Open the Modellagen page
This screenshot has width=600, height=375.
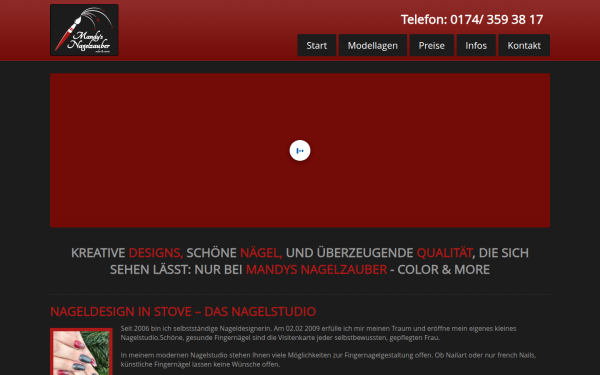click(x=372, y=45)
